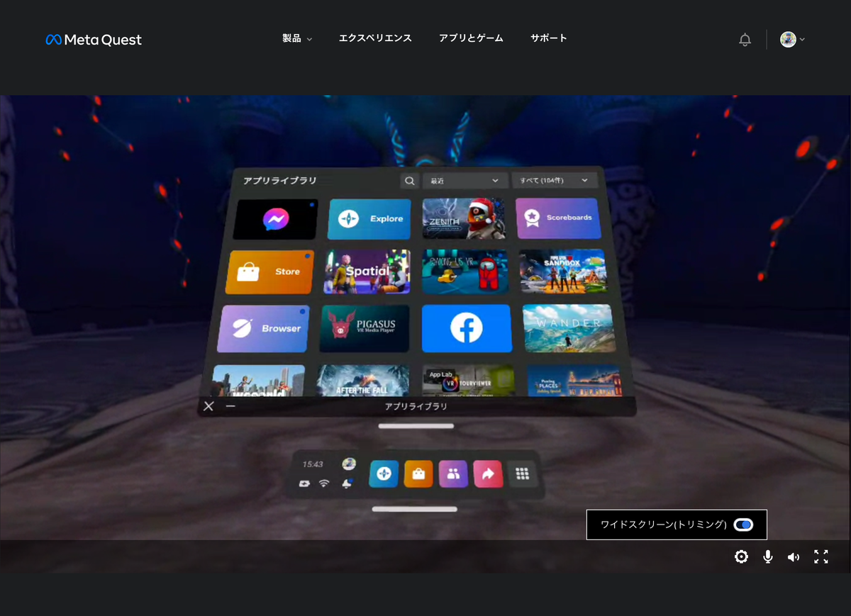Toggle the ワイドスクリーン(トリミング) switch
The height and width of the screenshot is (616, 851).
743,525
